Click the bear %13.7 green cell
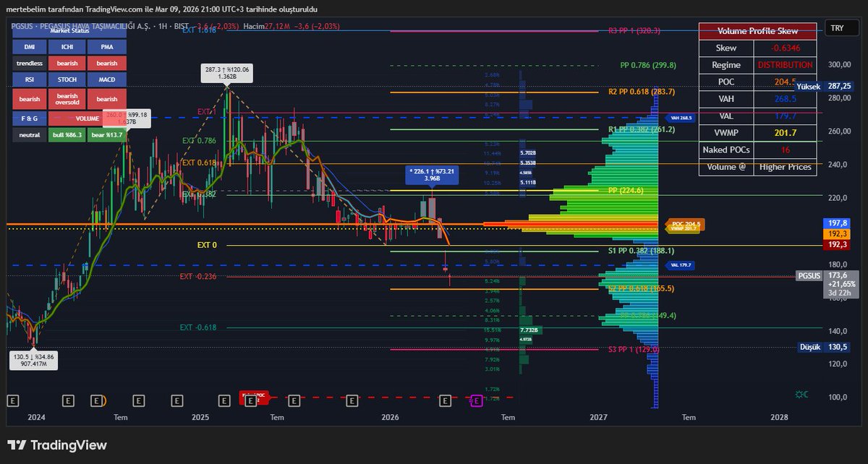Screen dimensions: 868x464 pos(106,134)
